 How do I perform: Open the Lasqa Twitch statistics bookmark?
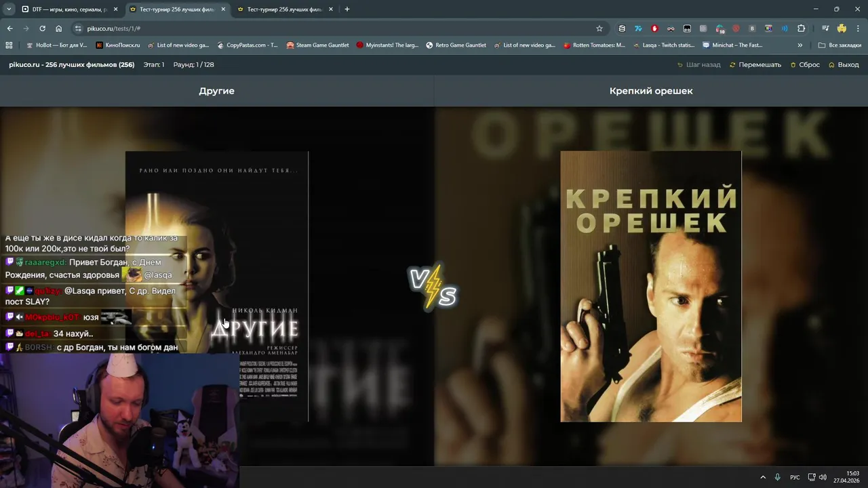click(664, 45)
